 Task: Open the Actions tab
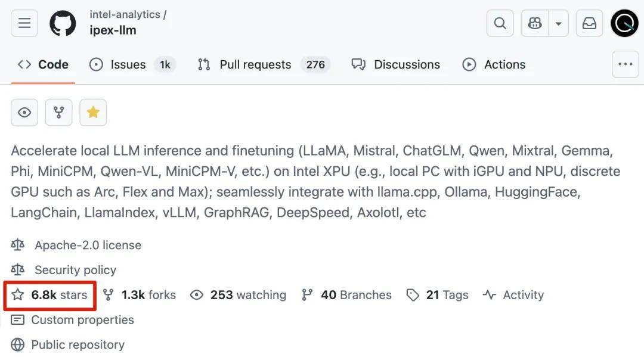tap(494, 64)
